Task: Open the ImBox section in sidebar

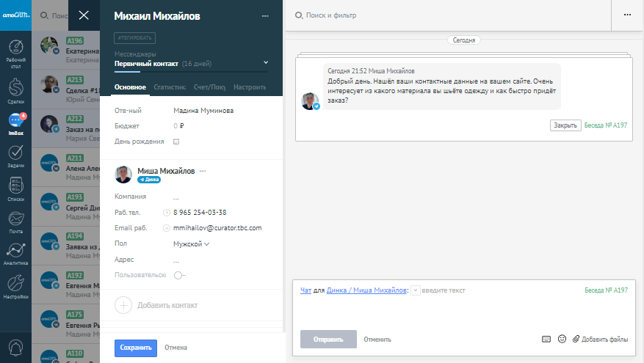Action: (15, 123)
